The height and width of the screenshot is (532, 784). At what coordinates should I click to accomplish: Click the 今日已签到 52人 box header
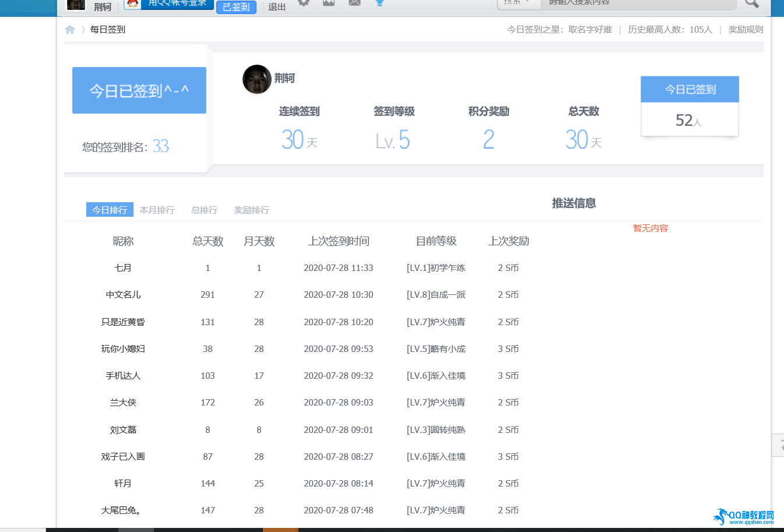pyautogui.click(x=690, y=90)
